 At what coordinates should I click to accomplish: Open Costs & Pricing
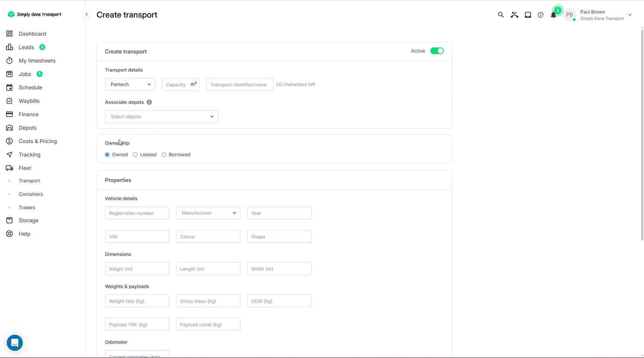click(38, 141)
